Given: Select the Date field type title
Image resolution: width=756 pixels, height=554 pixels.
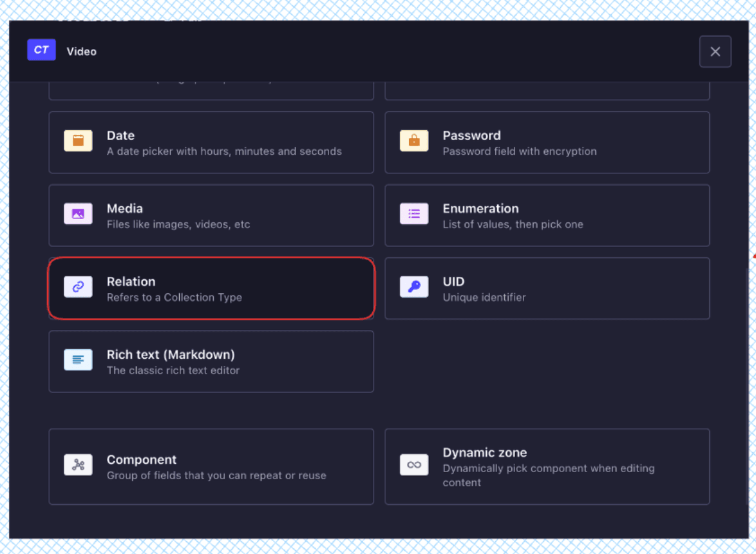Looking at the screenshot, I should pos(120,135).
